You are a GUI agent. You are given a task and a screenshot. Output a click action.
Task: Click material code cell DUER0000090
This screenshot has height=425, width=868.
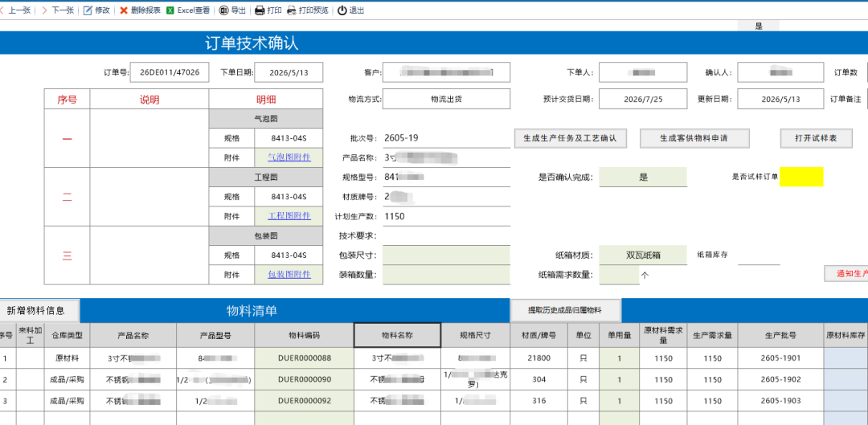tap(305, 380)
